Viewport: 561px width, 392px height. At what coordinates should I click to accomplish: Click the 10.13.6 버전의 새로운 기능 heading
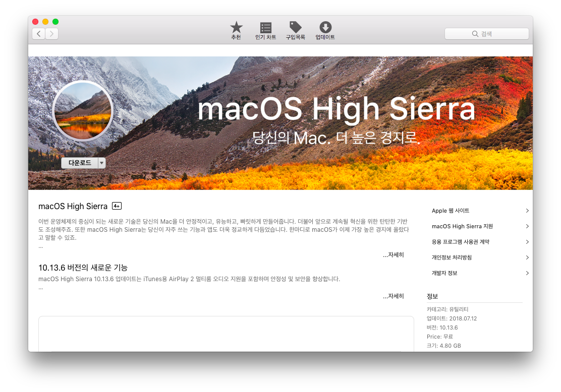pyautogui.click(x=83, y=268)
